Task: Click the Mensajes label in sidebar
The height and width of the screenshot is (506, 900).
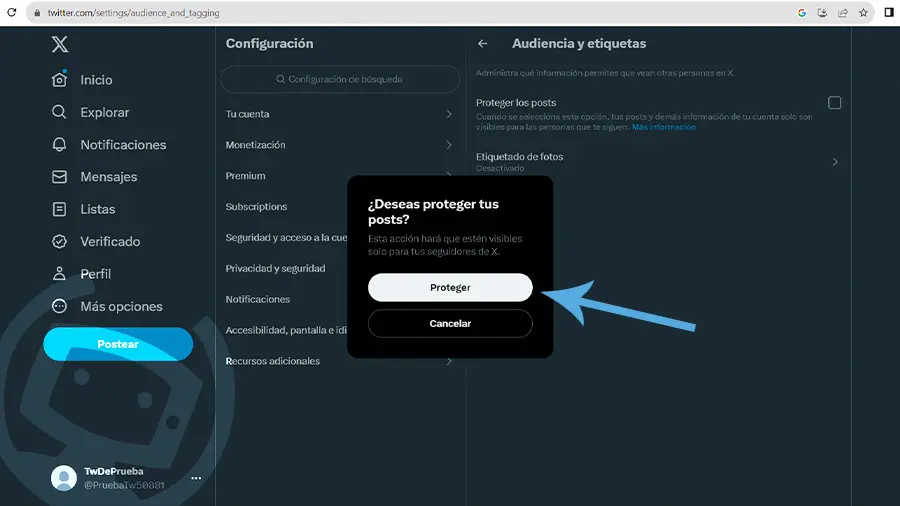Action: [x=108, y=177]
